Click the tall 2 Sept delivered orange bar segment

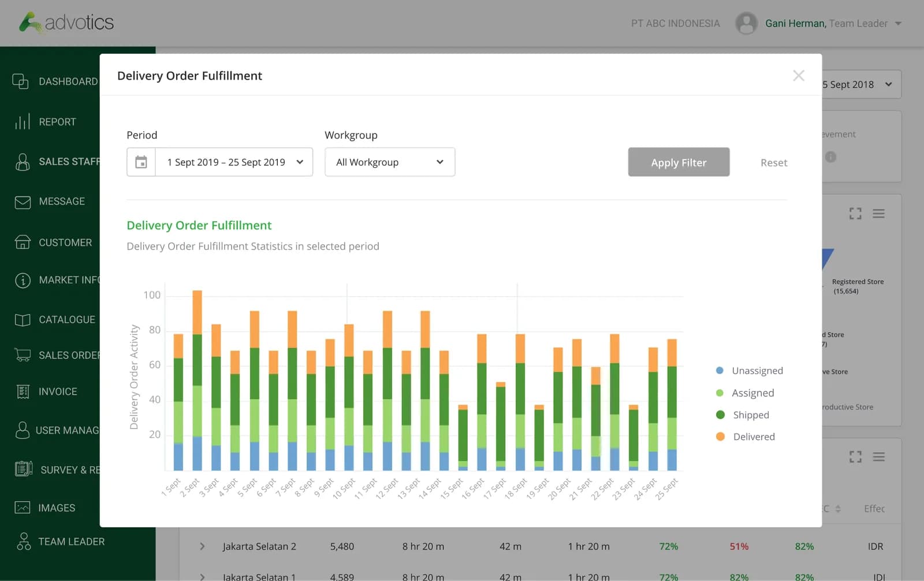(x=197, y=312)
